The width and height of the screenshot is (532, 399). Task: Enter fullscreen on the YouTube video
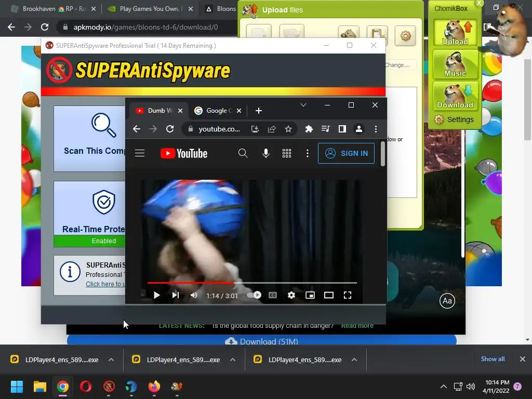(348, 295)
